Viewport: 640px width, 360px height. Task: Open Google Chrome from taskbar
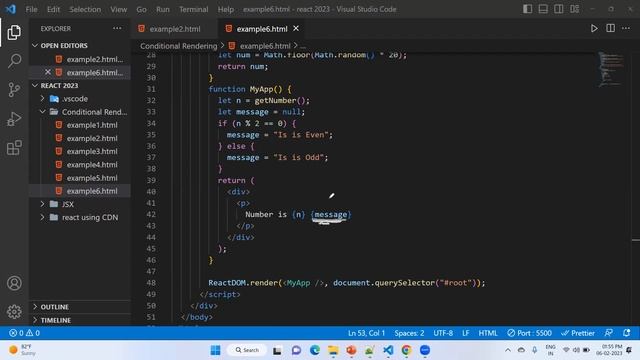(406, 350)
